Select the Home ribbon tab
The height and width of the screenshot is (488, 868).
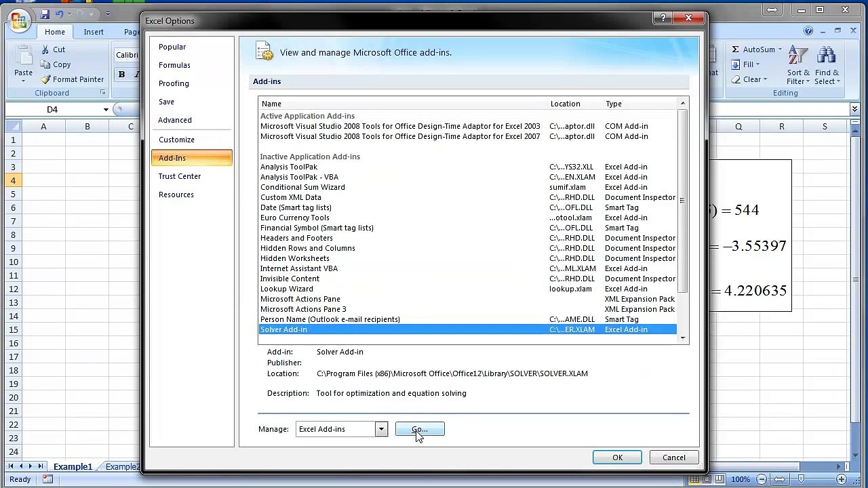pos(55,32)
